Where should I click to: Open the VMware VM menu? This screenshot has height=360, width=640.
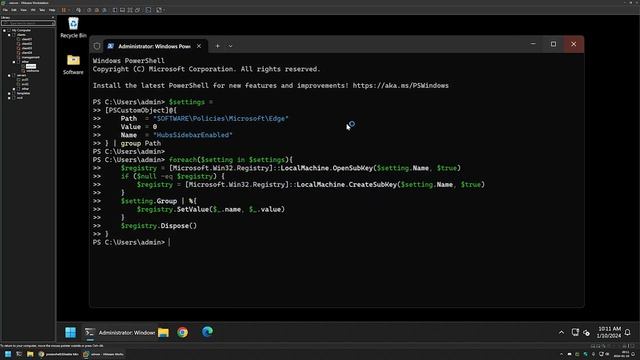coord(33,10)
